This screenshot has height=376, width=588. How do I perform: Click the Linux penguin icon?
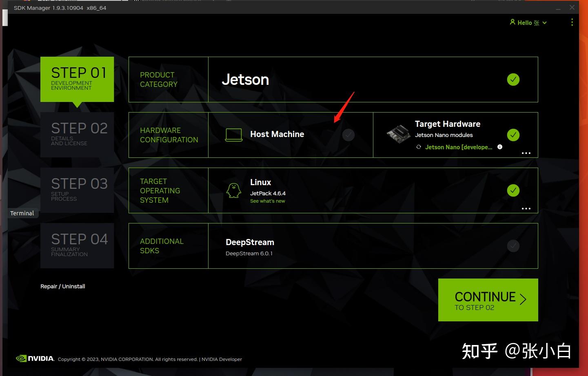coord(233,190)
